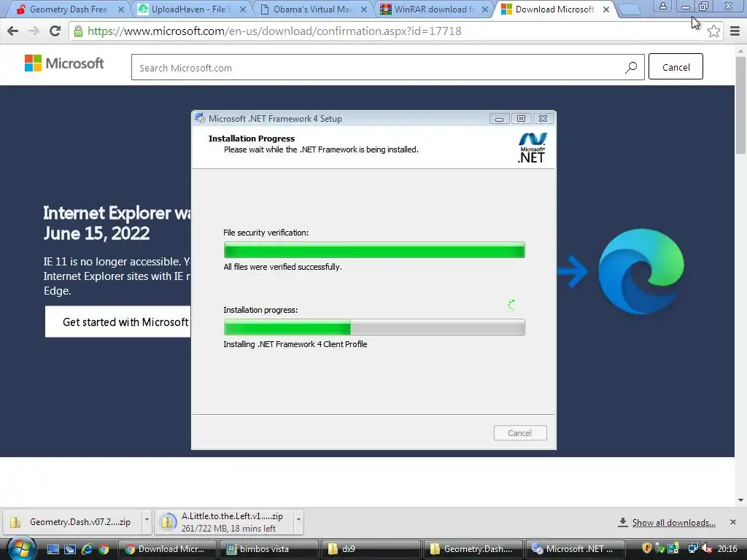Click the .NET logo in setup dialog
The width and height of the screenshot is (747, 560).
[x=532, y=148]
